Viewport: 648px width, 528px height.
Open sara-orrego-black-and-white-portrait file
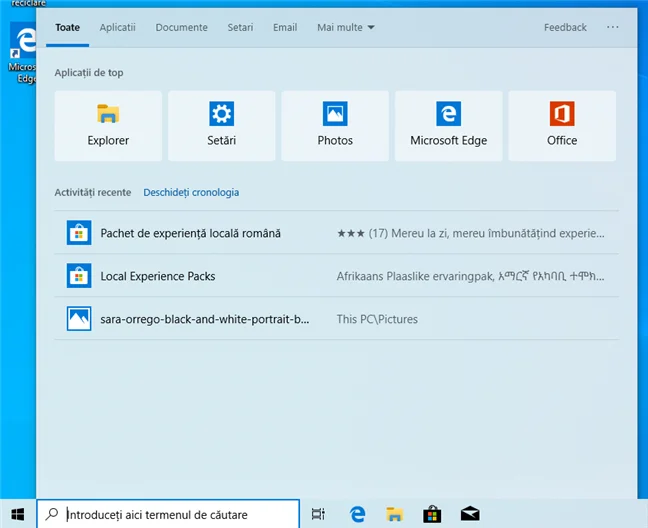click(336, 319)
